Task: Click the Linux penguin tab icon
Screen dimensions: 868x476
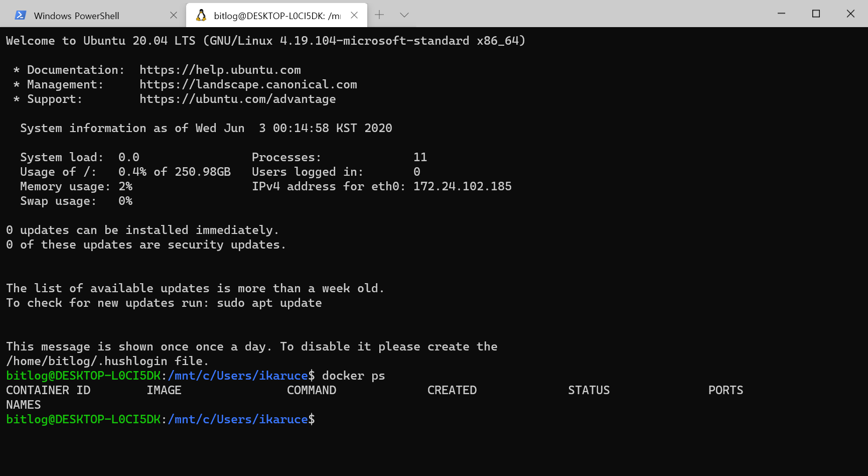Action: tap(201, 15)
